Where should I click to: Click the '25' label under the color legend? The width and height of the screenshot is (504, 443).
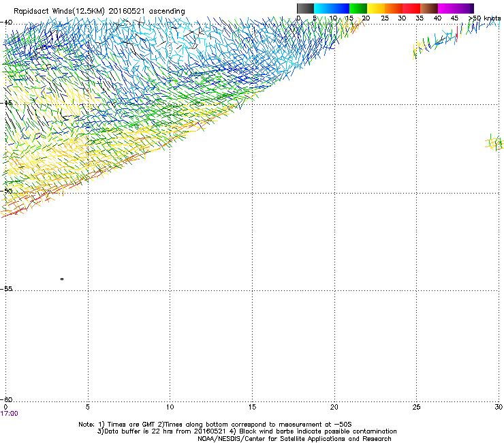point(385,18)
